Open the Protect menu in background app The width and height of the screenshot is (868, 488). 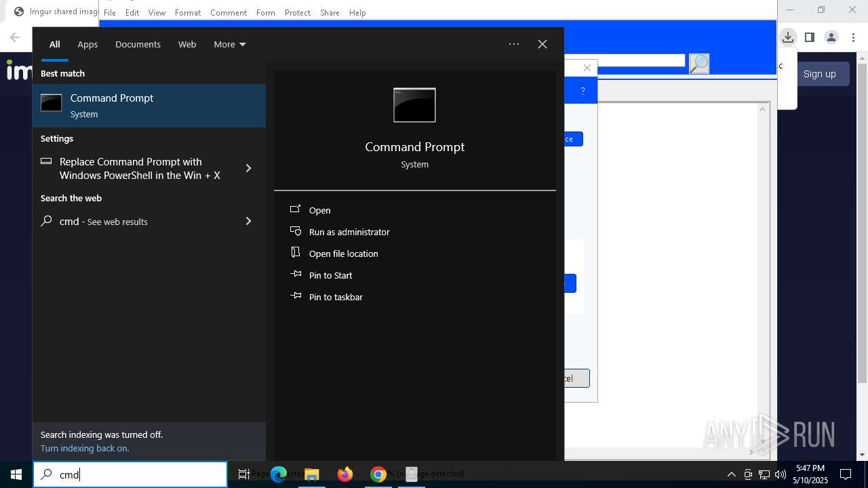pyautogui.click(x=298, y=12)
